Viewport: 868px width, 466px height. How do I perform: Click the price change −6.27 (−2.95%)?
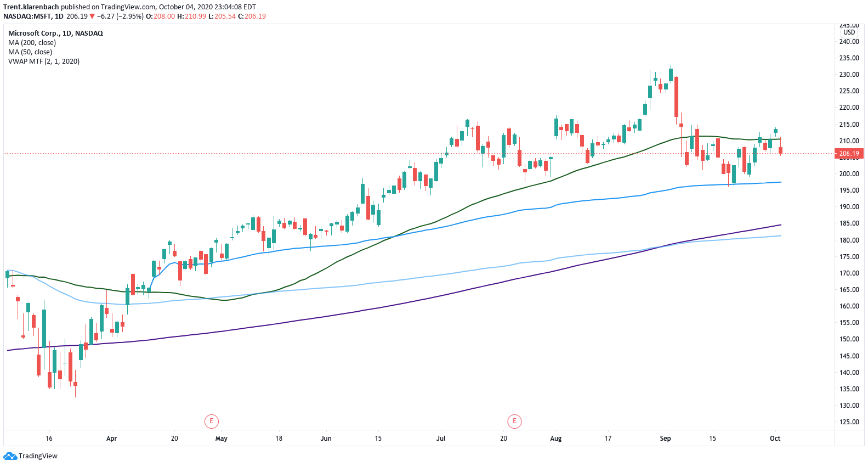(x=120, y=16)
